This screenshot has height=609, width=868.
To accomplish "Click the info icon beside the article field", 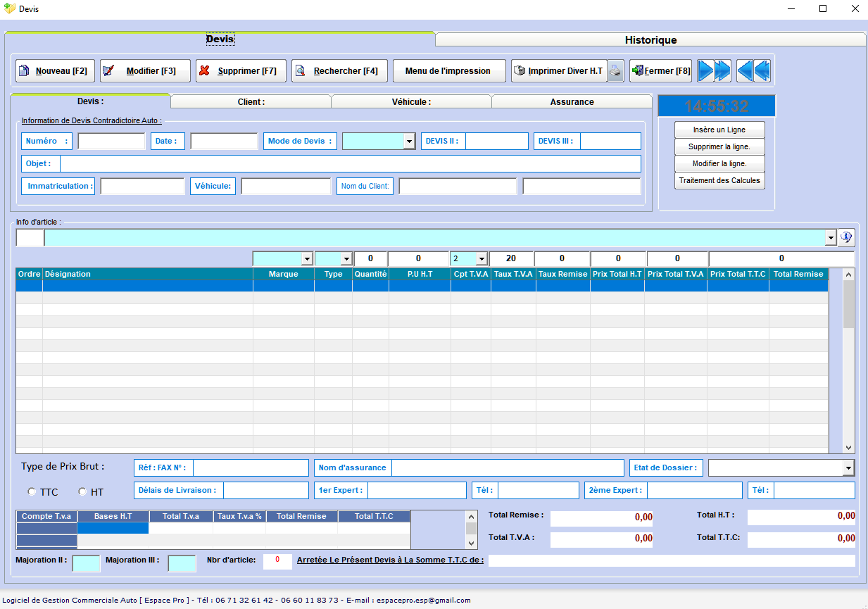I will 846,238.
